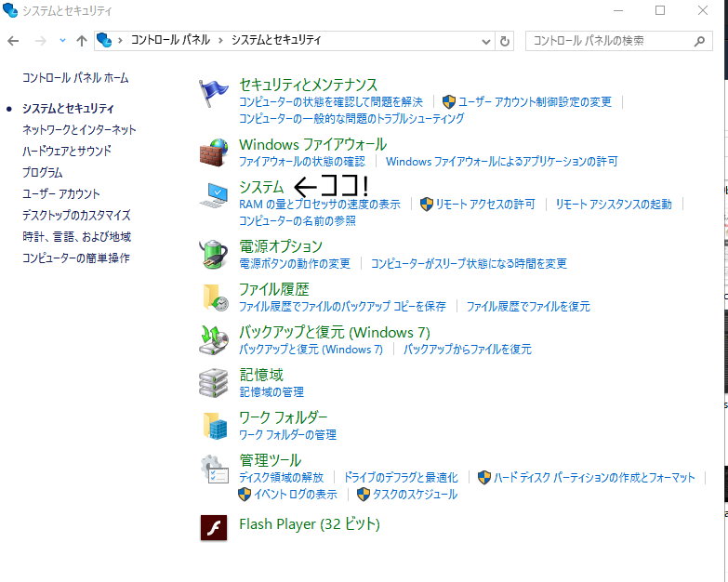Click shield icon beside ユーザー アカウント制御設定の変更
This screenshot has width=728, height=582.
click(x=449, y=101)
